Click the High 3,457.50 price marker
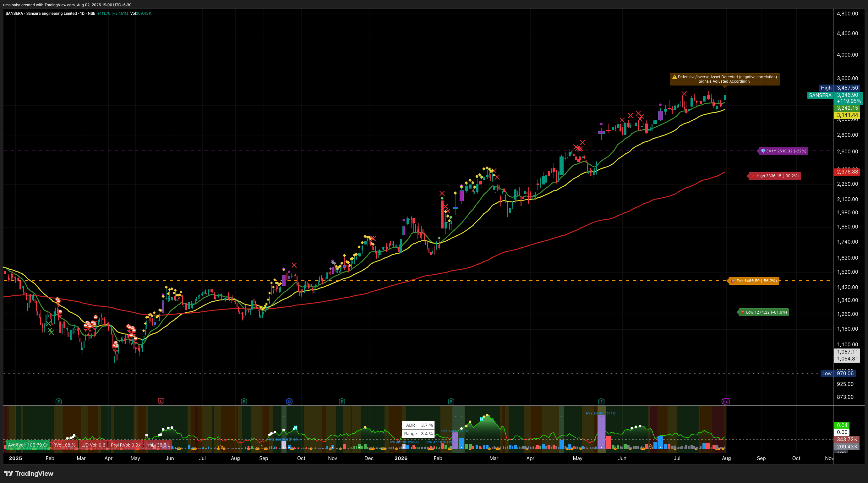 (x=840, y=88)
